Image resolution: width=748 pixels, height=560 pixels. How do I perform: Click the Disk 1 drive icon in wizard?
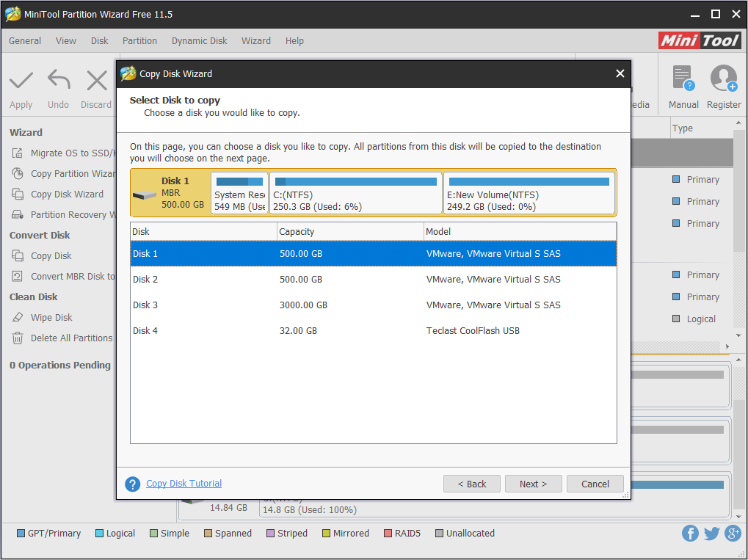145,195
